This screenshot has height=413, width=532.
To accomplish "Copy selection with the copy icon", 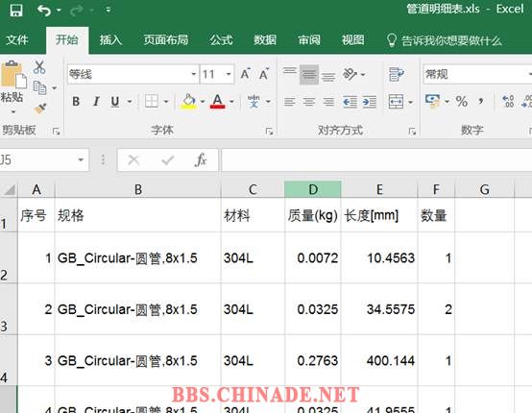I will 40,88.
